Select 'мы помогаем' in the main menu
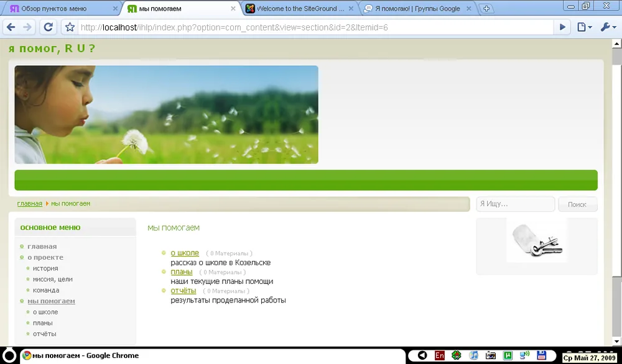This screenshot has width=622, height=364. [51, 301]
